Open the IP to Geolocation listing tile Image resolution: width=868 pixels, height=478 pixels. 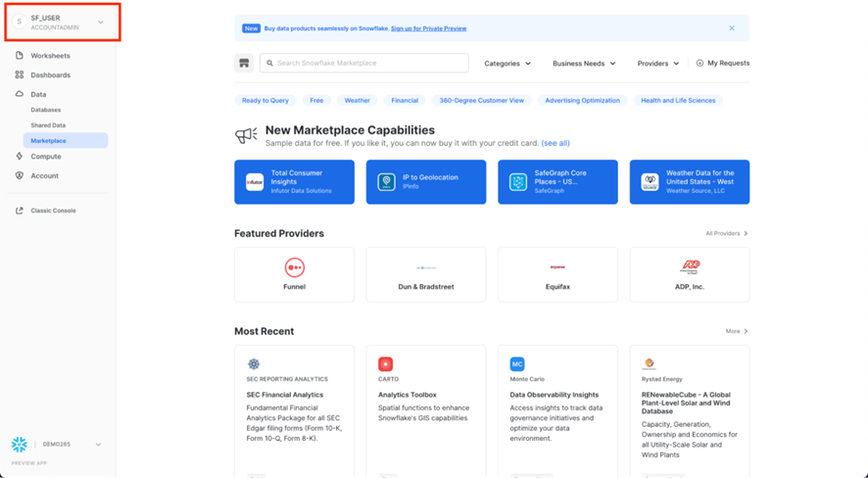tap(426, 182)
